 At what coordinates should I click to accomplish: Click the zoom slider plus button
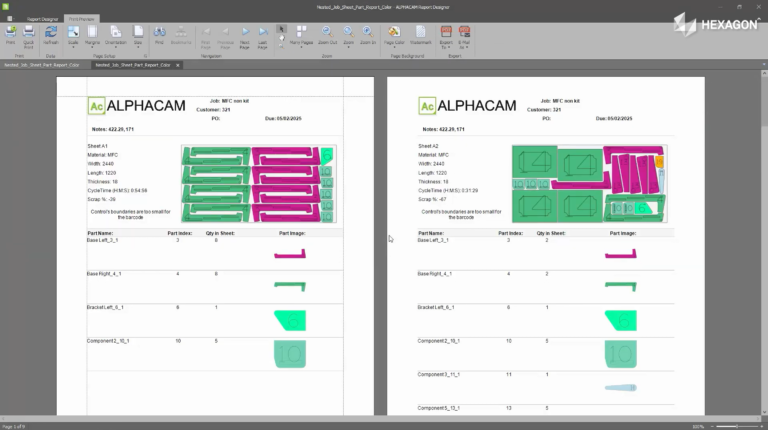coord(762,427)
